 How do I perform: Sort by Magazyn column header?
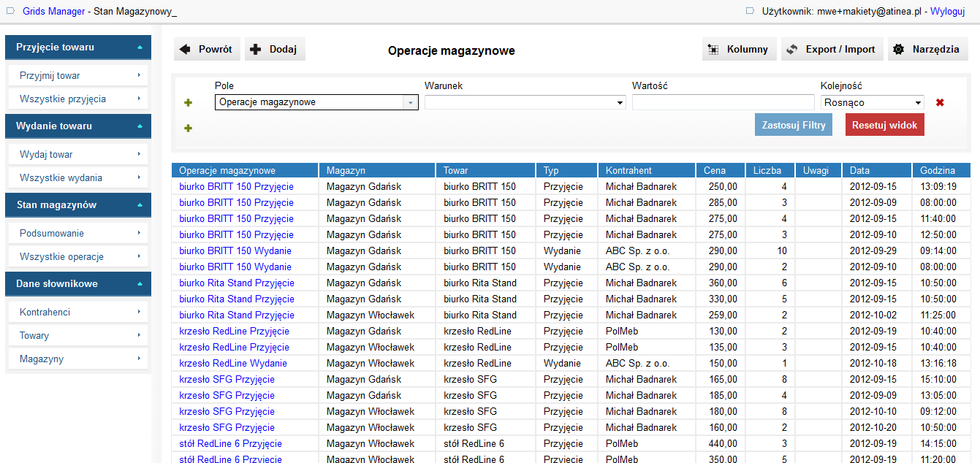(x=377, y=170)
